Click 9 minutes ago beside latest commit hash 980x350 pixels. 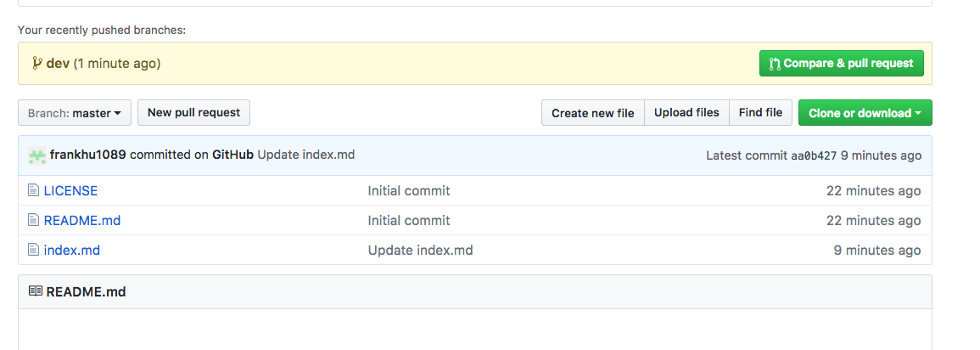882,155
